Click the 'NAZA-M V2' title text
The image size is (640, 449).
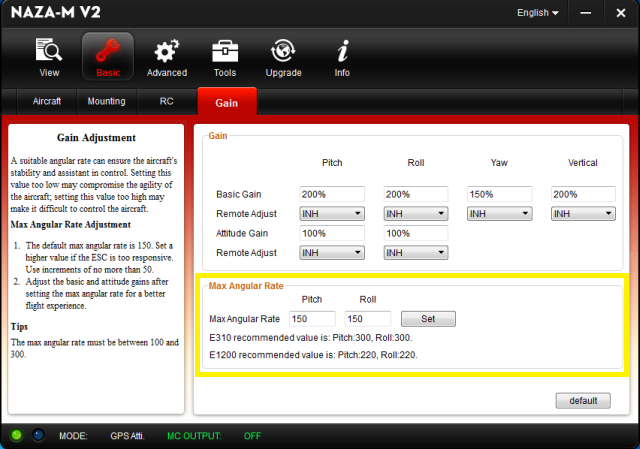click(x=56, y=12)
